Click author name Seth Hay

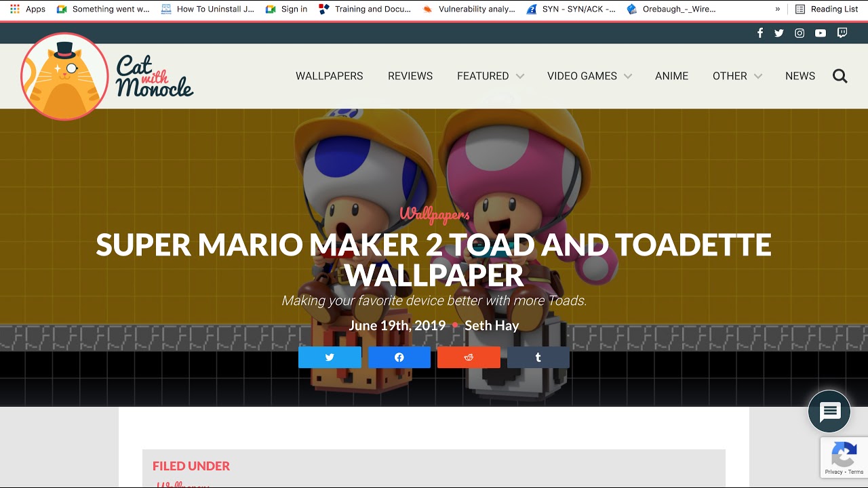pyautogui.click(x=492, y=325)
